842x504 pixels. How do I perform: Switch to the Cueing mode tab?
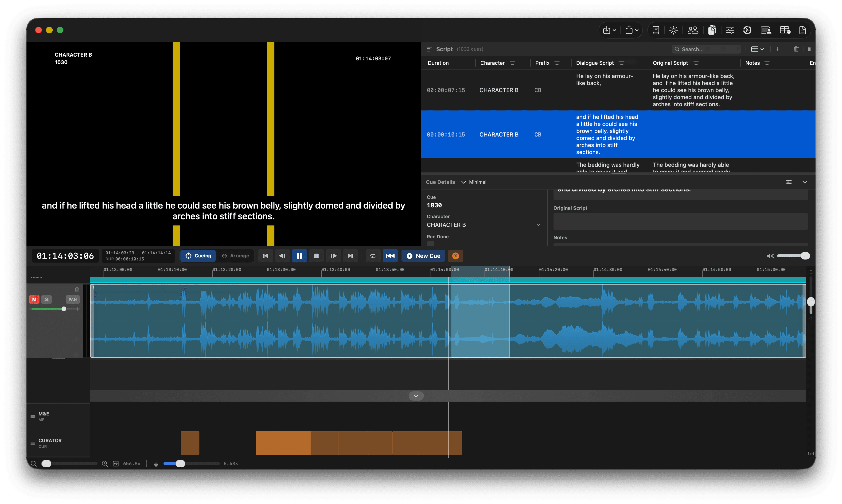pyautogui.click(x=198, y=256)
